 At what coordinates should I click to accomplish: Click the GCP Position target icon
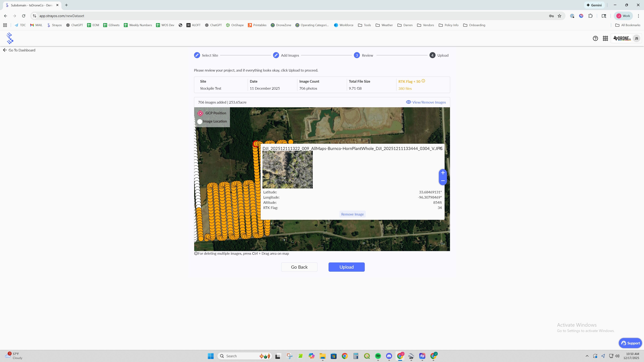pyautogui.click(x=200, y=113)
